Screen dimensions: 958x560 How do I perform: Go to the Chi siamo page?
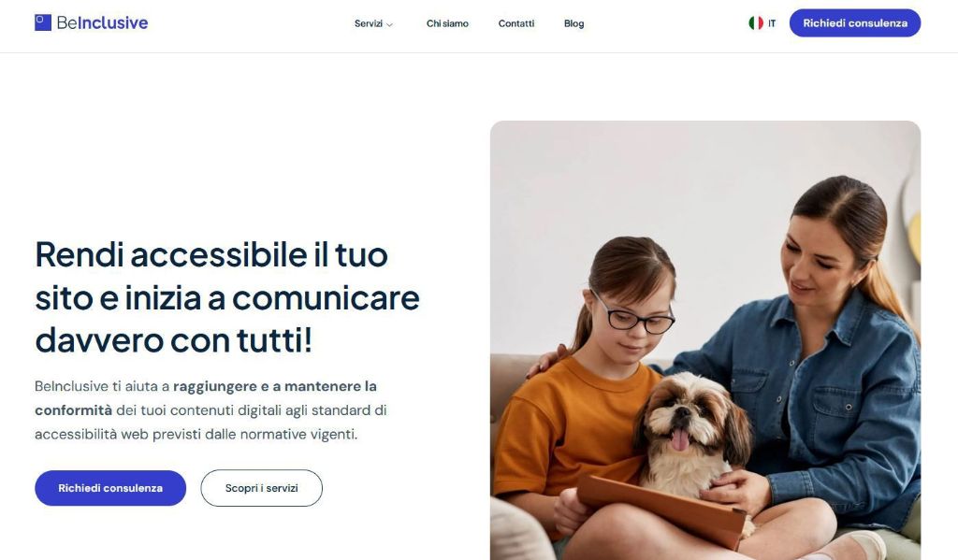click(447, 23)
